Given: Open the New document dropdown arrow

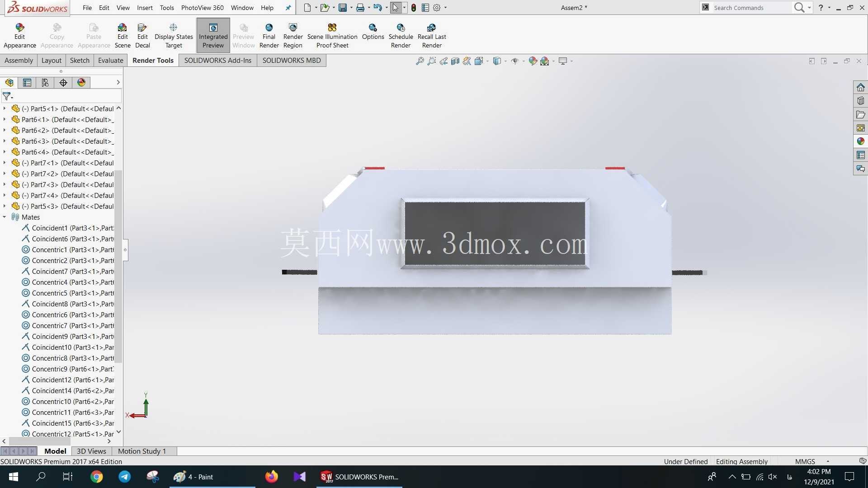Looking at the screenshot, I should [316, 8].
